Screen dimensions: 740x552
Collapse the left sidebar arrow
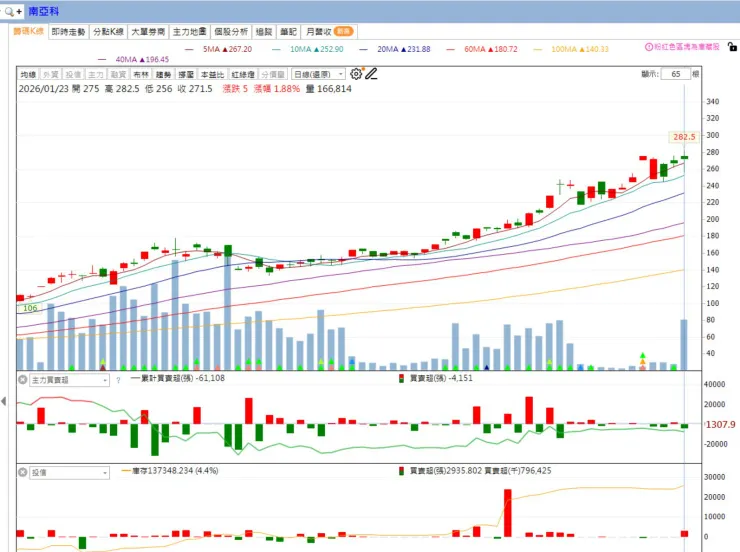click(4, 401)
